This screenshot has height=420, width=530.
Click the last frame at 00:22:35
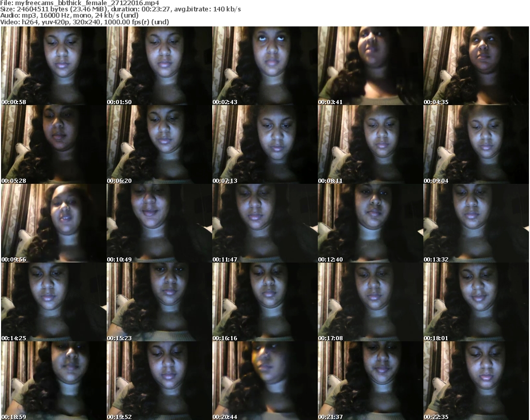476,381
